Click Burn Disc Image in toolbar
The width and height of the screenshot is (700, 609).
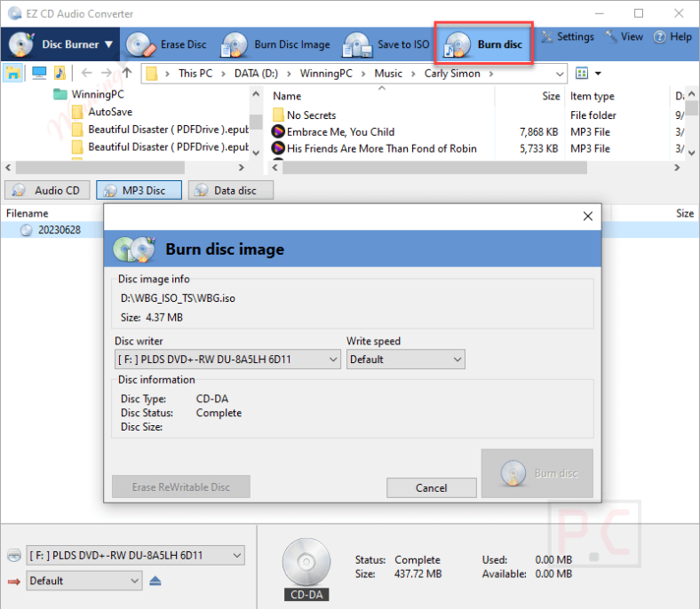(275, 44)
